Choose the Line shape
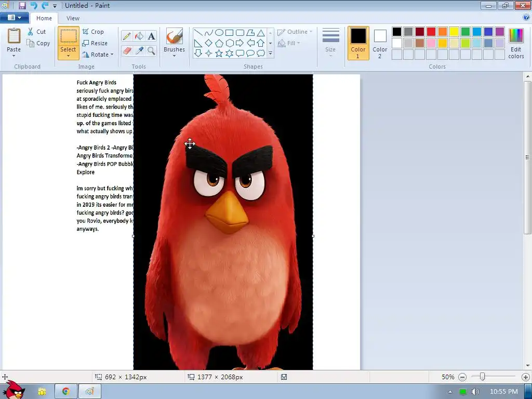532x399 pixels. [x=198, y=33]
